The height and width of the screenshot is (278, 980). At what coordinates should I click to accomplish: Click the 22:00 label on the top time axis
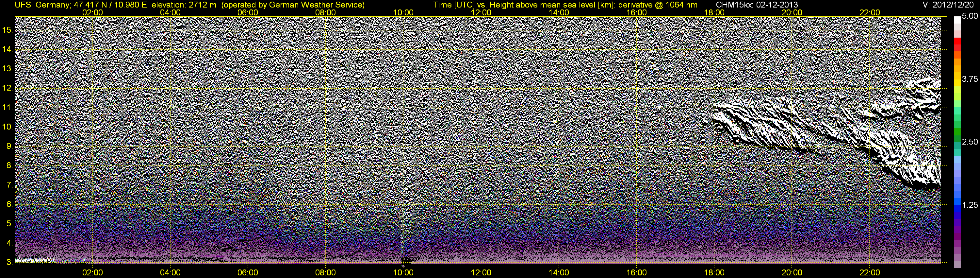coord(870,12)
